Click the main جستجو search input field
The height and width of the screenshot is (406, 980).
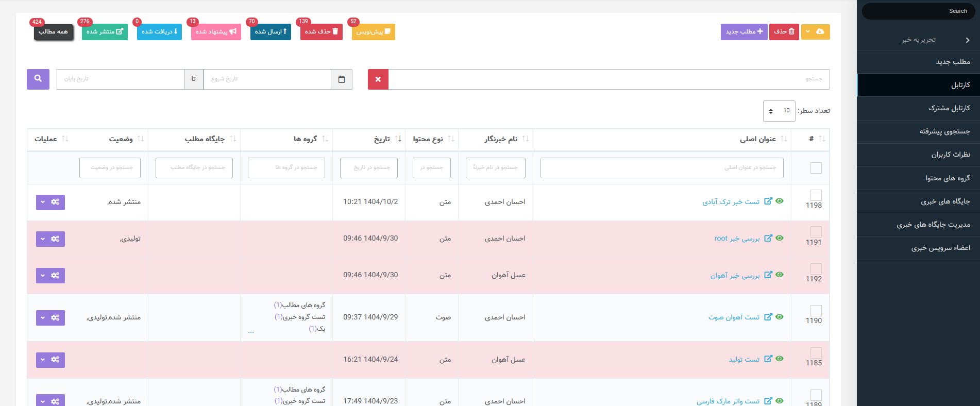(x=608, y=79)
